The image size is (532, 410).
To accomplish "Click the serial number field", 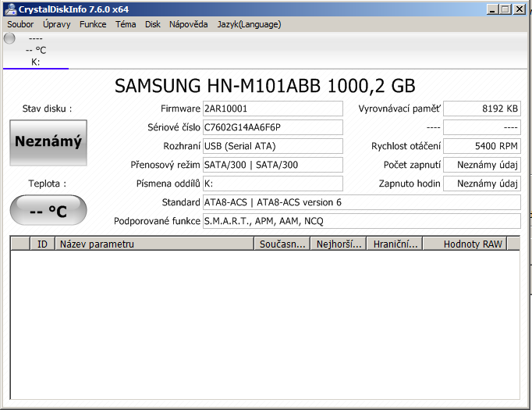I will [272, 127].
